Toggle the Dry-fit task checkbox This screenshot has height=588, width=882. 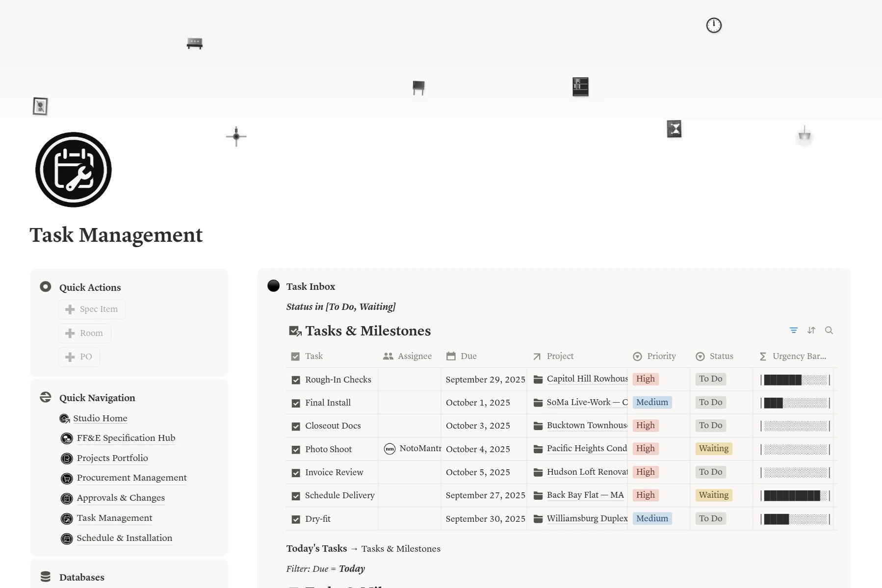click(296, 519)
